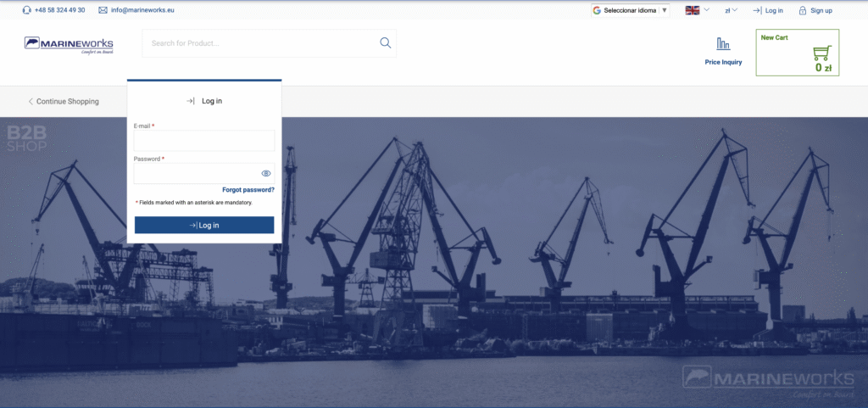Open Sign up in top bar
Image resolution: width=868 pixels, height=408 pixels.
(821, 10)
